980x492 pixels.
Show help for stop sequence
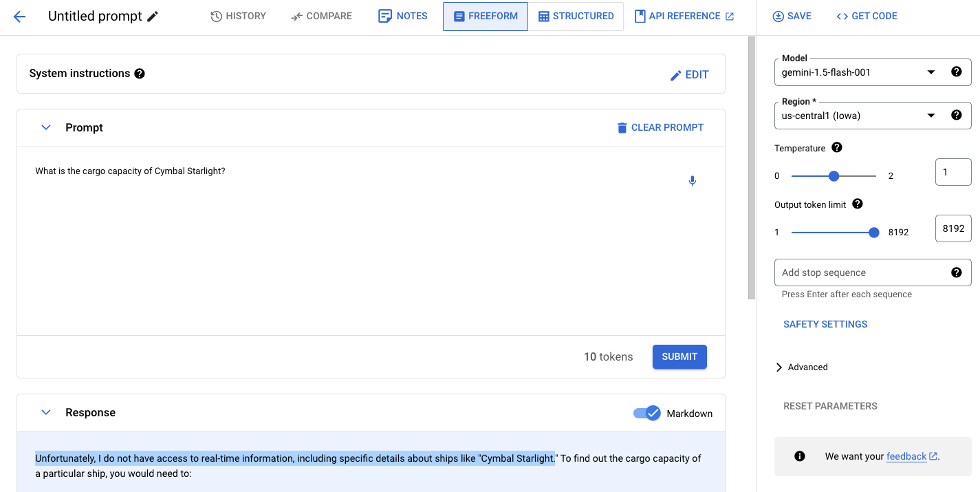tap(956, 272)
